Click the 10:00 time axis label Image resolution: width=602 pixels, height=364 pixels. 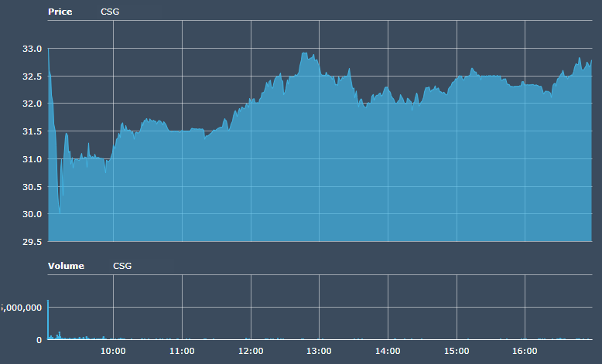pos(113,351)
